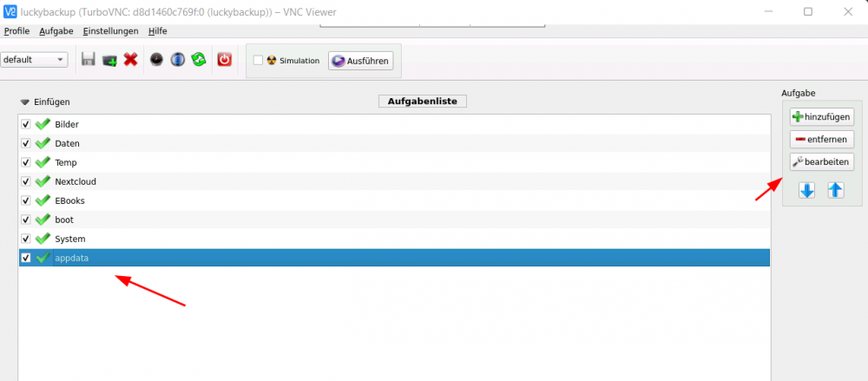Enable the Simulation checkbox
Viewport: 868px width, 381px height.
258,61
